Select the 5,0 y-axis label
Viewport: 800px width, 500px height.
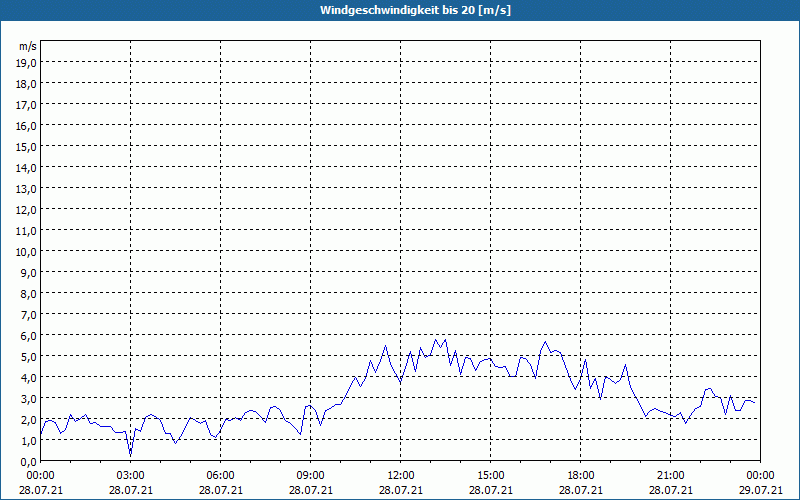(x=29, y=357)
